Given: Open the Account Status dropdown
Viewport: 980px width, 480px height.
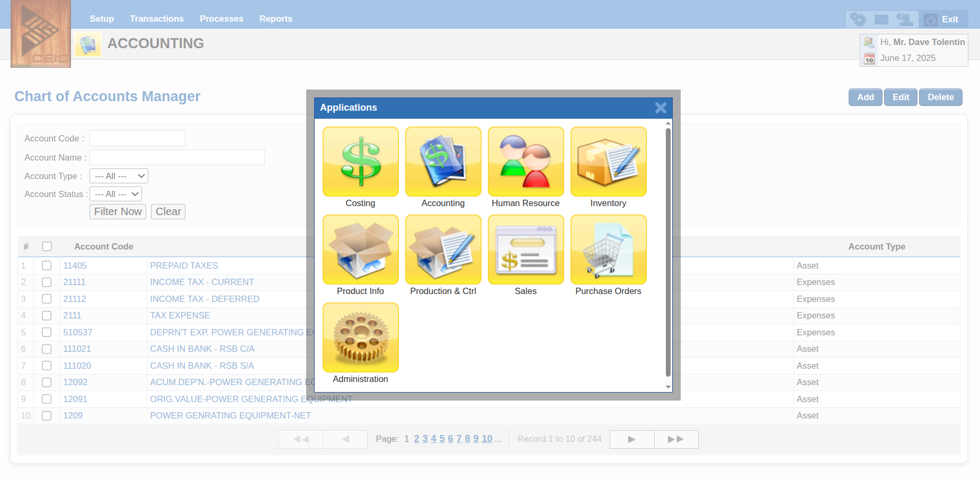Looking at the screenshot, I should 115,194.
